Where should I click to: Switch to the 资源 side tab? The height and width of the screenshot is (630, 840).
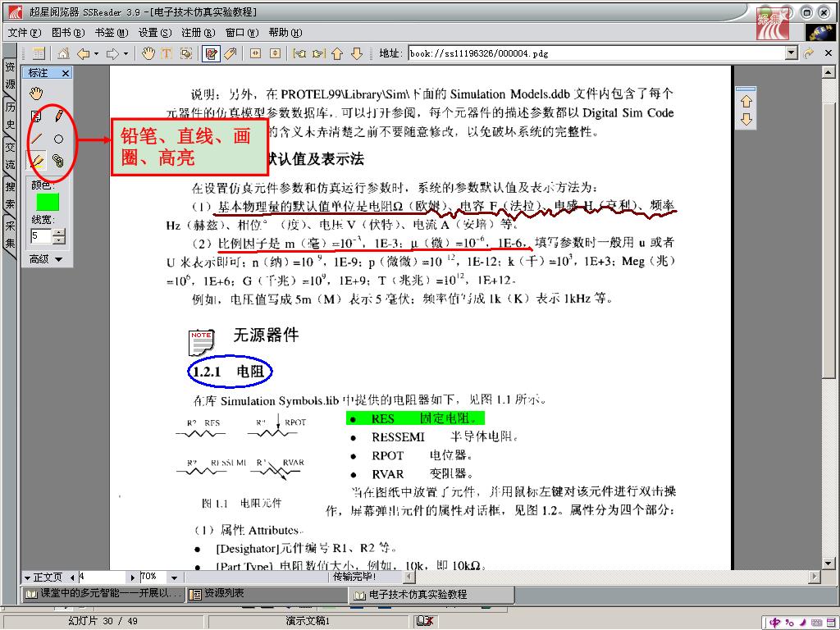pos(10,75)
